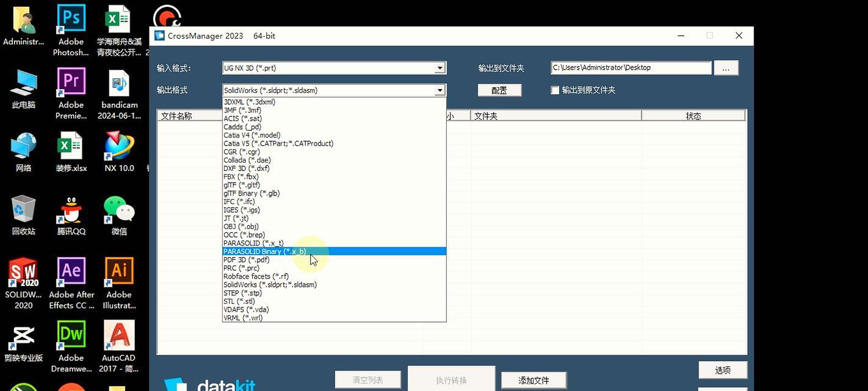Launch Adobe Premiere desktop shortcut

pos(71,94)
